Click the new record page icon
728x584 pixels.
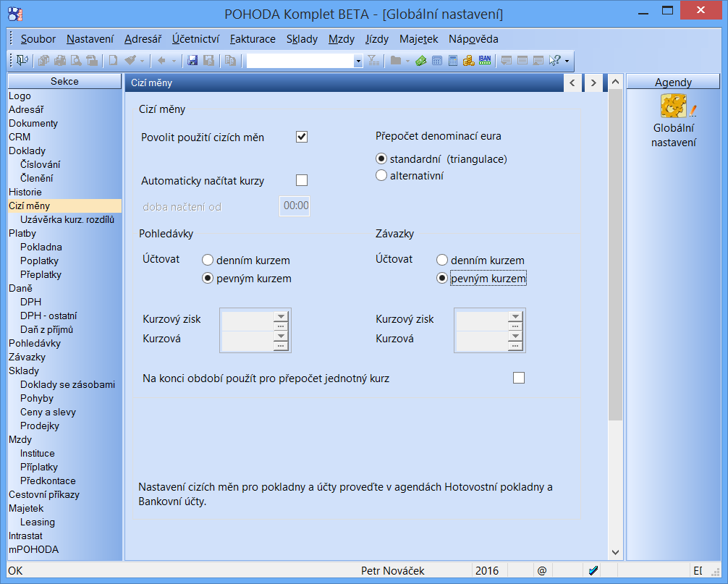(113, 60)
